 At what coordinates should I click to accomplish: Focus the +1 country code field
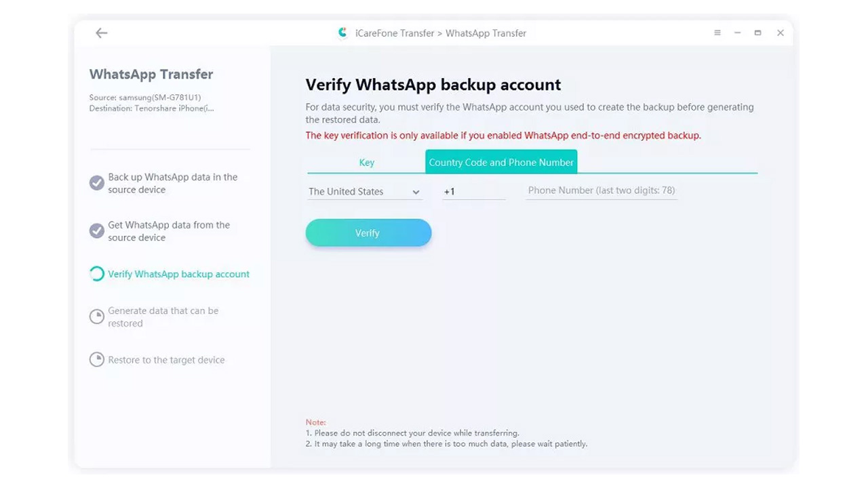474,192
